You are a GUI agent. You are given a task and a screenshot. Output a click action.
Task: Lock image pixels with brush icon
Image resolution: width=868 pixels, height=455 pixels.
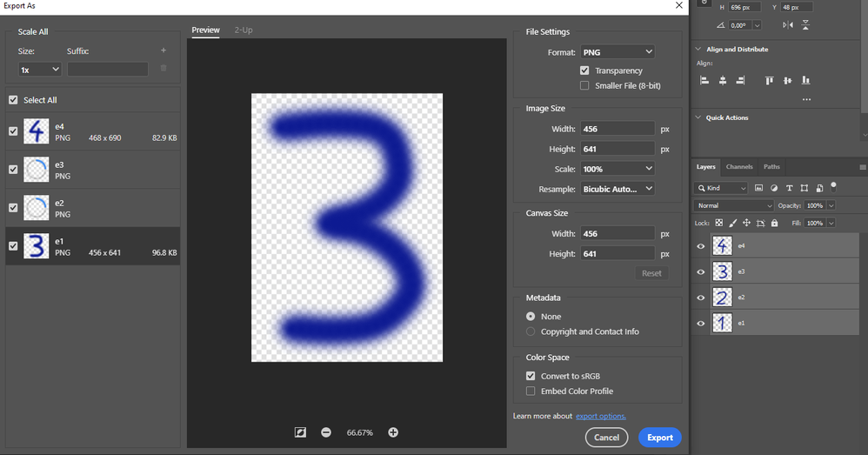[732, 223]
